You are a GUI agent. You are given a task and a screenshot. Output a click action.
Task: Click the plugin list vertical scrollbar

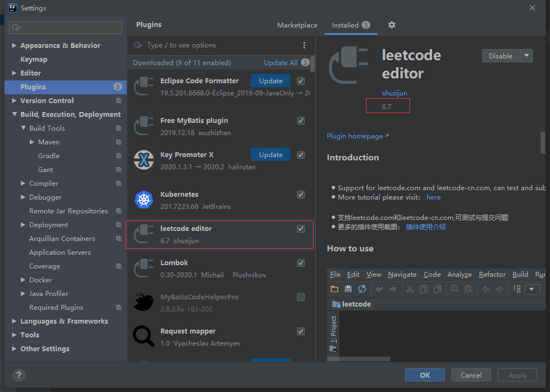312,64
